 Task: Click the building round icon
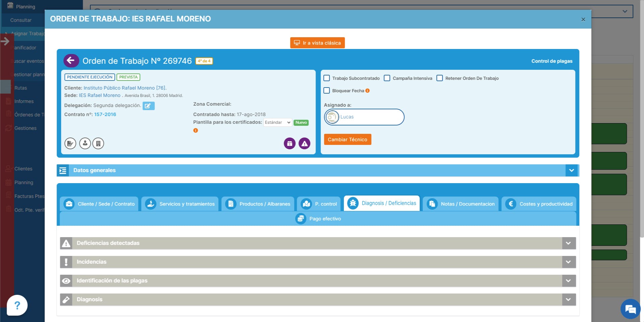point(98,144)
